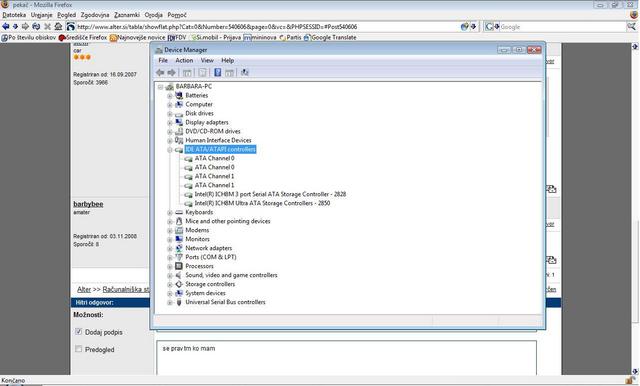
Task: Open URL bar history dropdown arrow
Action: [473, 27]
